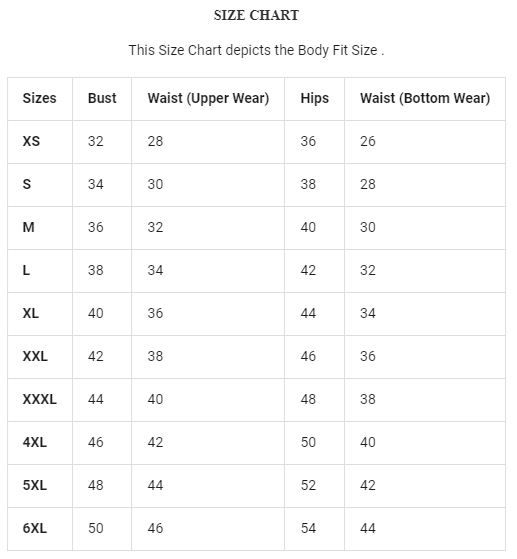Image resolution: width=517 pixels, height=559 pixels.
Task: Select the 5XL size row label
Action: pyautogui.click(x=35, y=485)
